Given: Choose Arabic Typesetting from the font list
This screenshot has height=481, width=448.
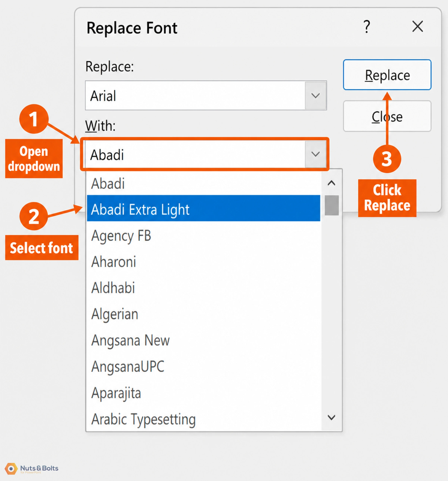Looking at the screenshot, I should [x=204, y=419].
